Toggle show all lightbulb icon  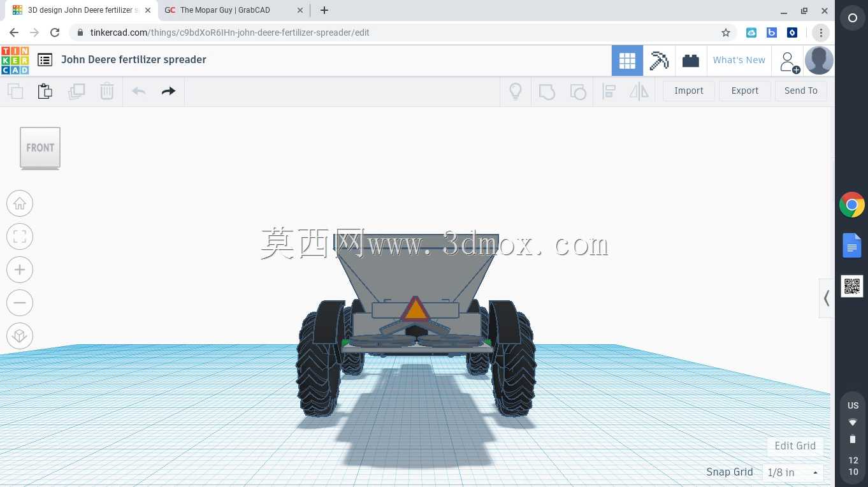516,91
